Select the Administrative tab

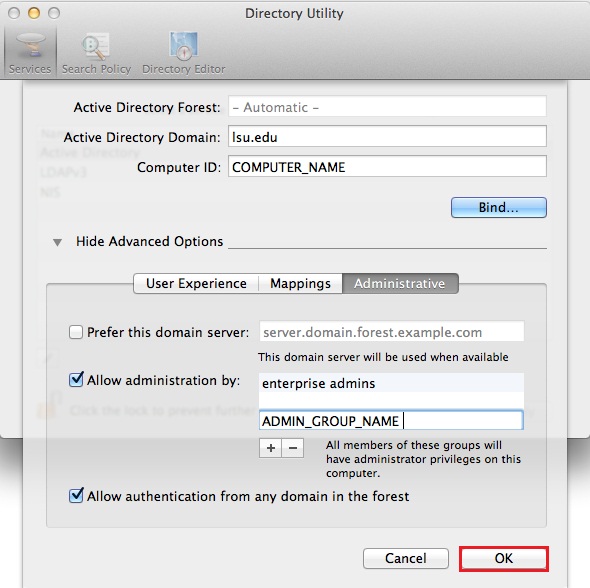pyautogui.click(x=400, y=283)
